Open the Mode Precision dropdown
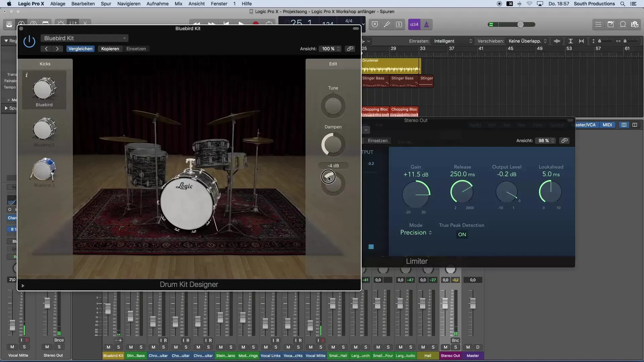 [x=416, y=233]
